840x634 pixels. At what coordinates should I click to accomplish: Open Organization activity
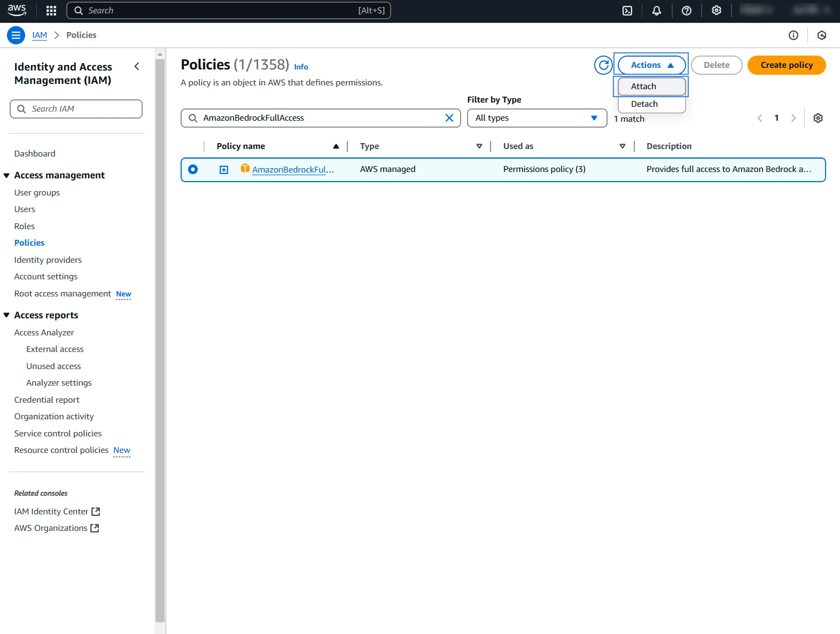point(54,417)
